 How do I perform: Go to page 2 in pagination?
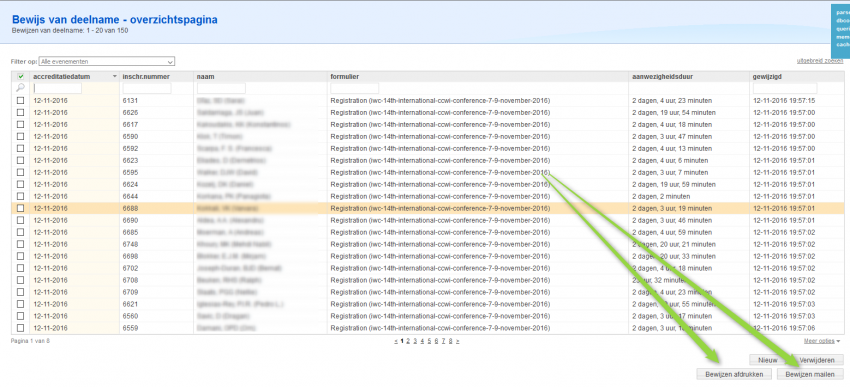[x=409, y=341]
